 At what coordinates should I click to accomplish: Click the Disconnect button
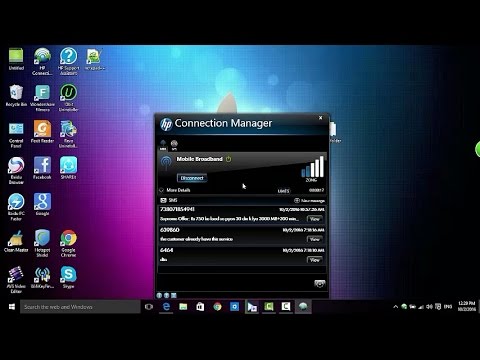click(192, 178)
